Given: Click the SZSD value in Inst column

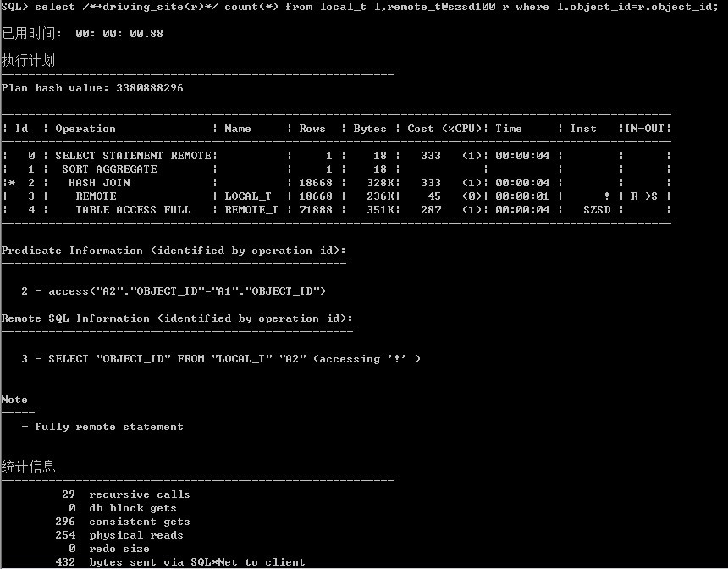Looking at the screenshot, I should click(597, 209).
